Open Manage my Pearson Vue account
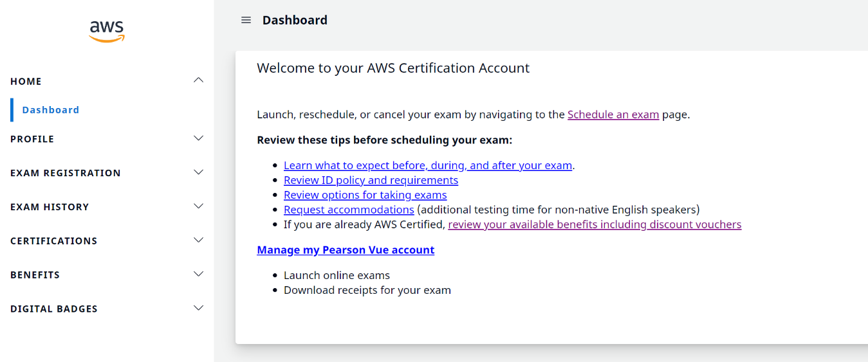The image size is (868, 362). click(346, 250)
